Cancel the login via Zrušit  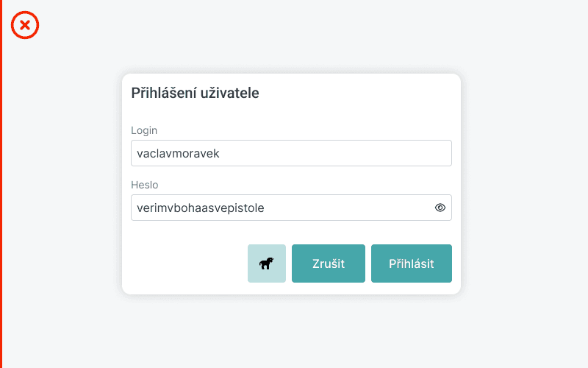coord(328,263)
